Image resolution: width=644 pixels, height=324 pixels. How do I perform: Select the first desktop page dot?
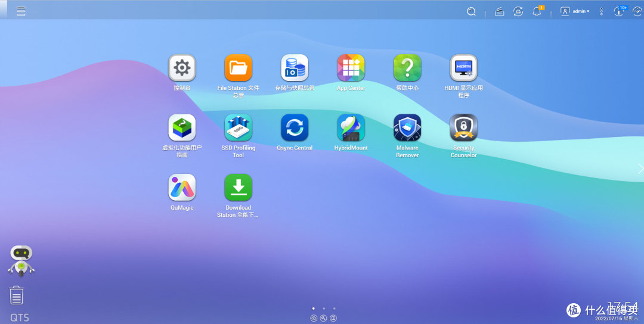coord(314,308)
